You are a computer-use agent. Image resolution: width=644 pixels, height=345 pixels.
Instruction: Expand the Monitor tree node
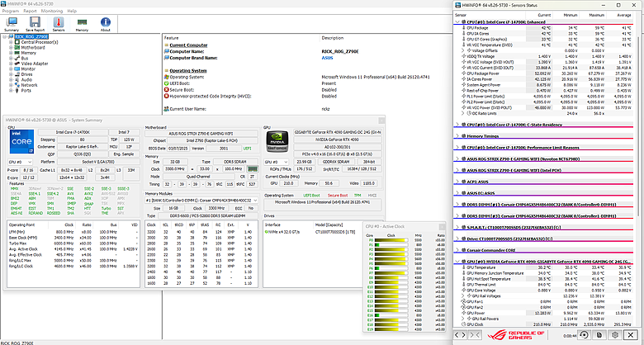pos(11,69)
